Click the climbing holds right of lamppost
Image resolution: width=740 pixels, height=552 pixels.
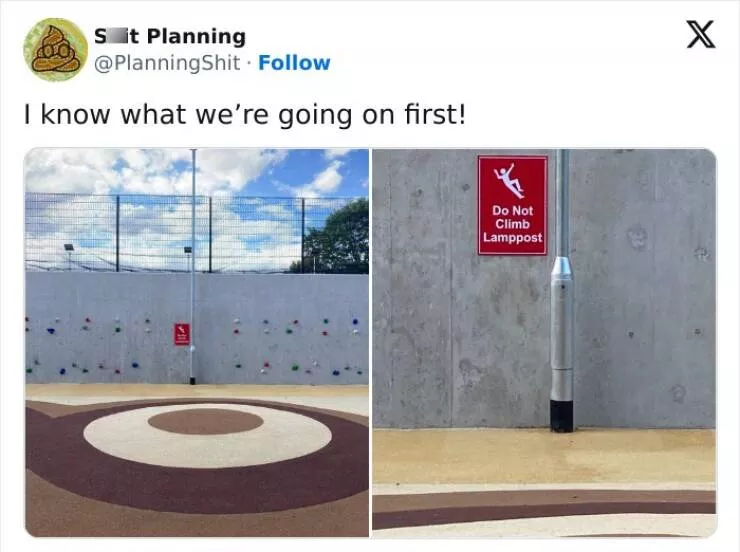tap(295, 345)
